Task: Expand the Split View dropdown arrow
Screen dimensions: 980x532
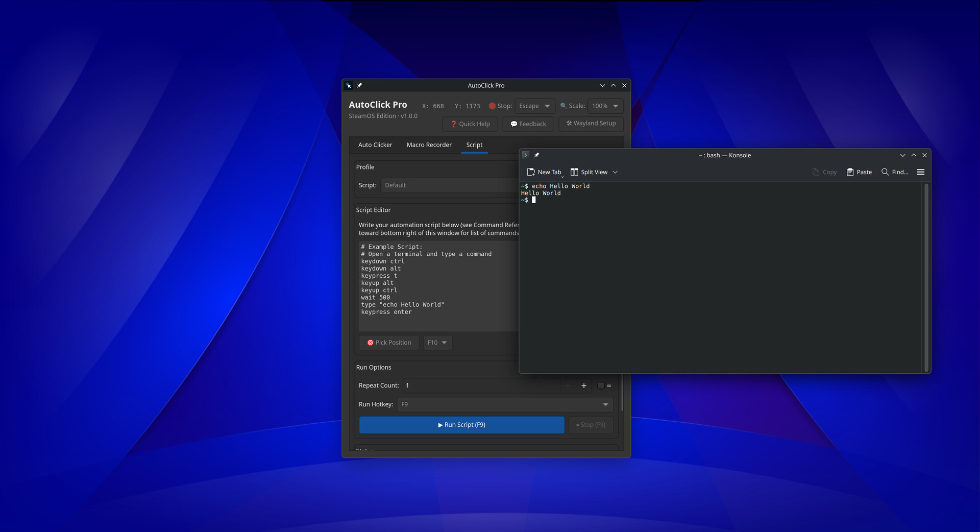Action: 615,172
